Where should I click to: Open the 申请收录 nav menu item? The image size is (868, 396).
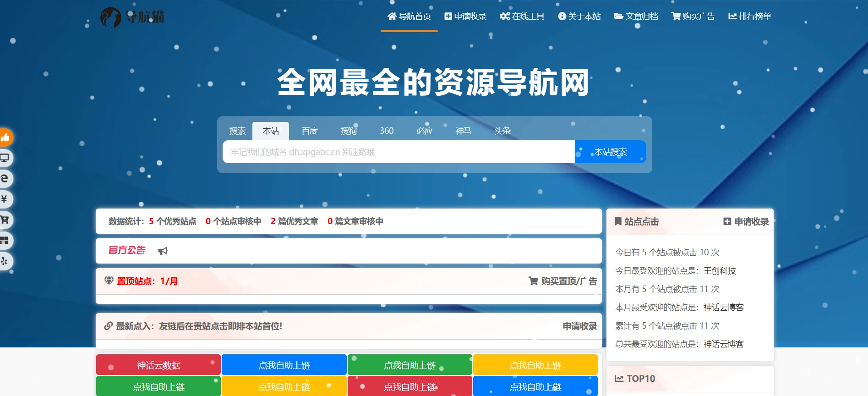(465, 16)
